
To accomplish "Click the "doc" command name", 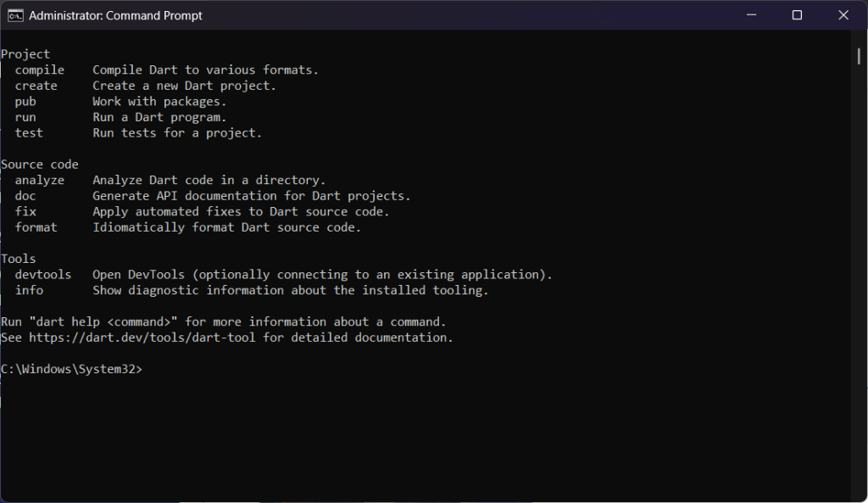I will pos(25,196).
